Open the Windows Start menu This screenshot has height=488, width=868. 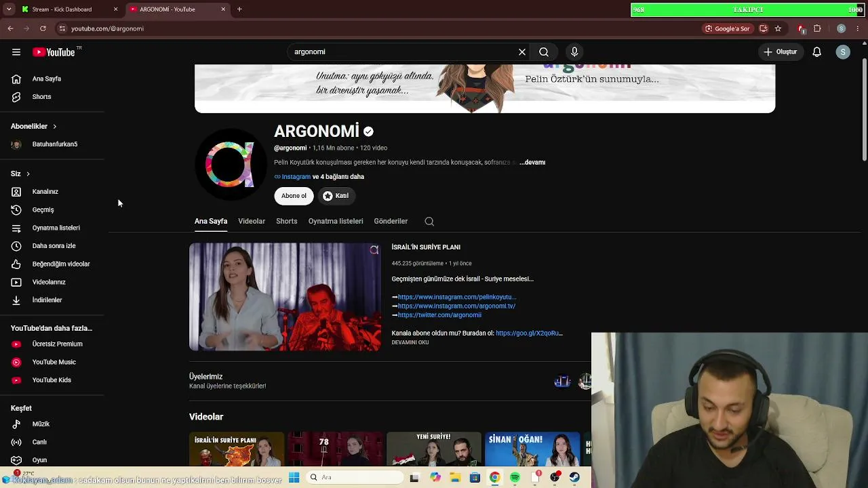(x=294, y=478)
